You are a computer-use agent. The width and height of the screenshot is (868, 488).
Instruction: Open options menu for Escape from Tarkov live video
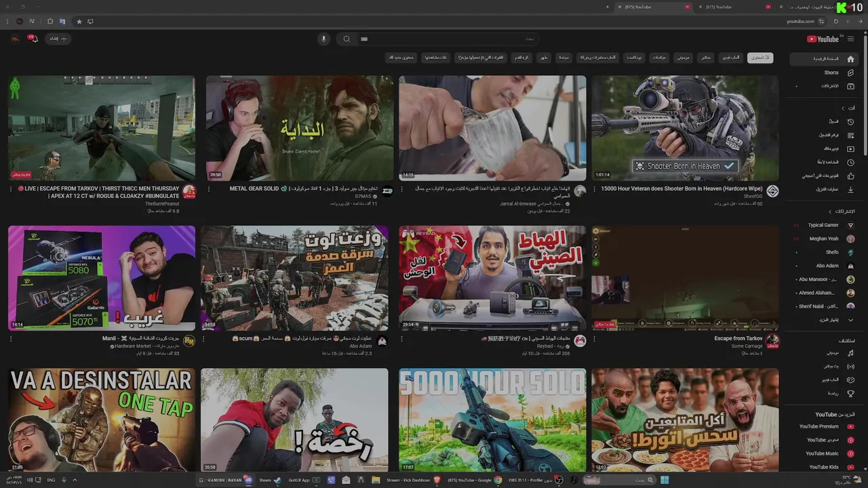click(596, 338)
